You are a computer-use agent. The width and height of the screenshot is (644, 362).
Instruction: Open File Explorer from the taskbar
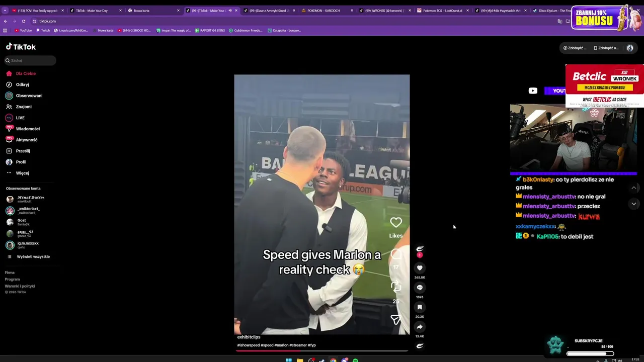300,359
